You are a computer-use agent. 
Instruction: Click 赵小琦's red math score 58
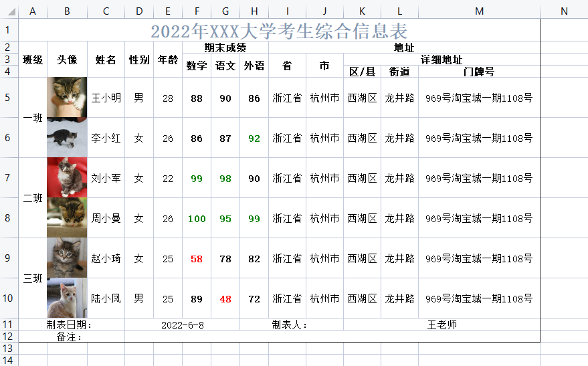click(x=197, y=258)
